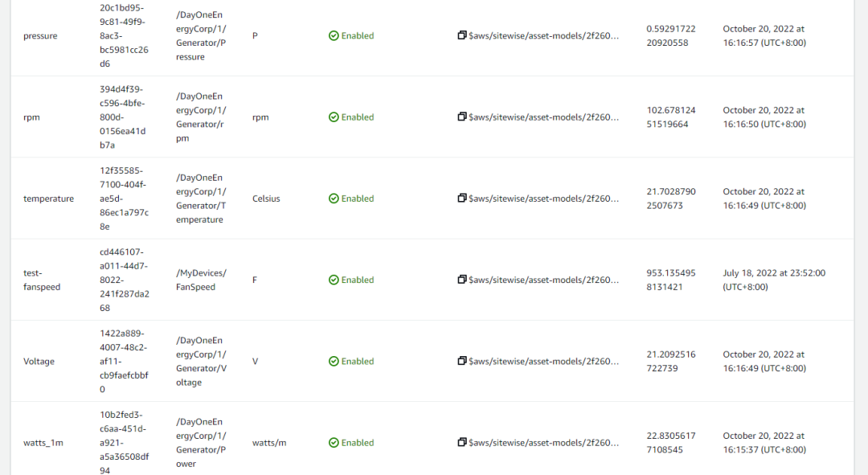The width and height of the screenshot is (868, 475).
Task: Click the watts/m unit cell
Action: click(269, 443)
